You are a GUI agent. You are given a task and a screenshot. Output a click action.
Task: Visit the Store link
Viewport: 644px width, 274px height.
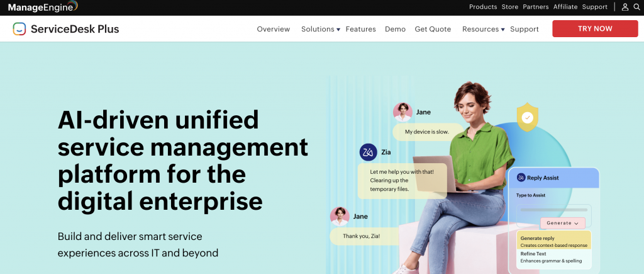tap(509, 7)
